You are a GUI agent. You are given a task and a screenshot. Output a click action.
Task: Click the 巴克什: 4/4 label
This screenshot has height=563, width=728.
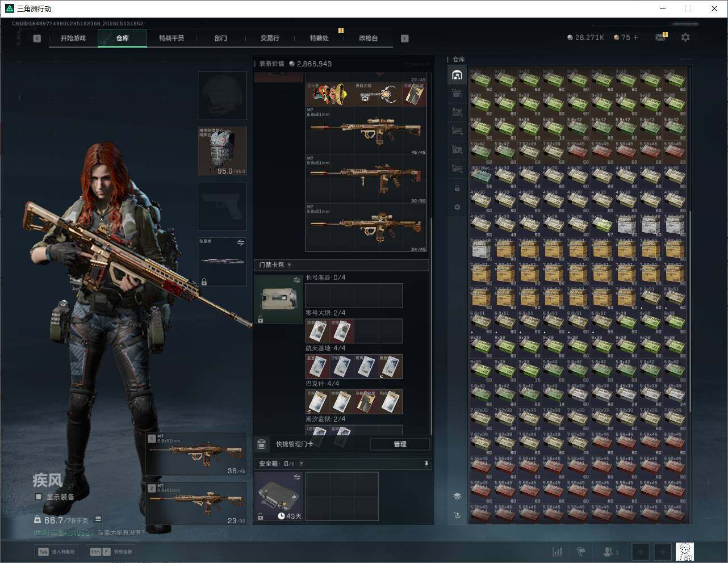[323, 384]
